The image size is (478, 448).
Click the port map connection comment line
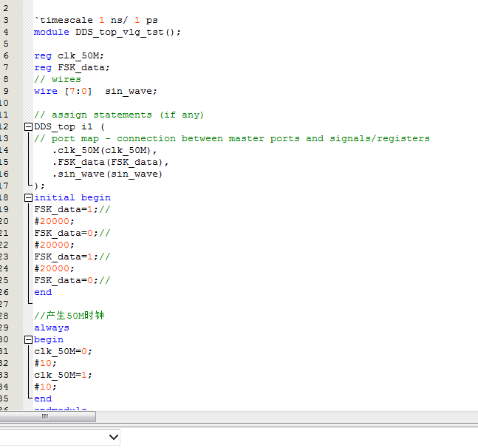coord(232,138)
